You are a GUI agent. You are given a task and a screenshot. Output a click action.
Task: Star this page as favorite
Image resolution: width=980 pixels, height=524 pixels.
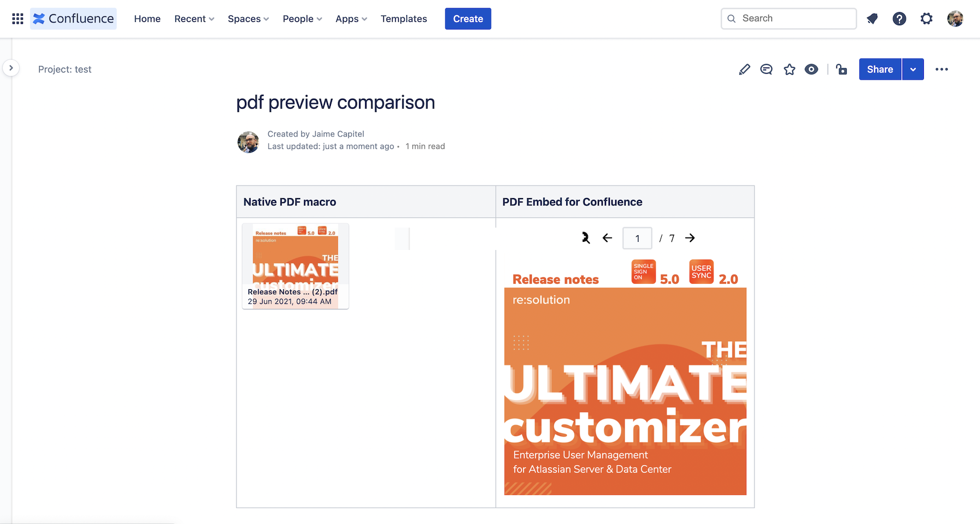click(789, 69)
